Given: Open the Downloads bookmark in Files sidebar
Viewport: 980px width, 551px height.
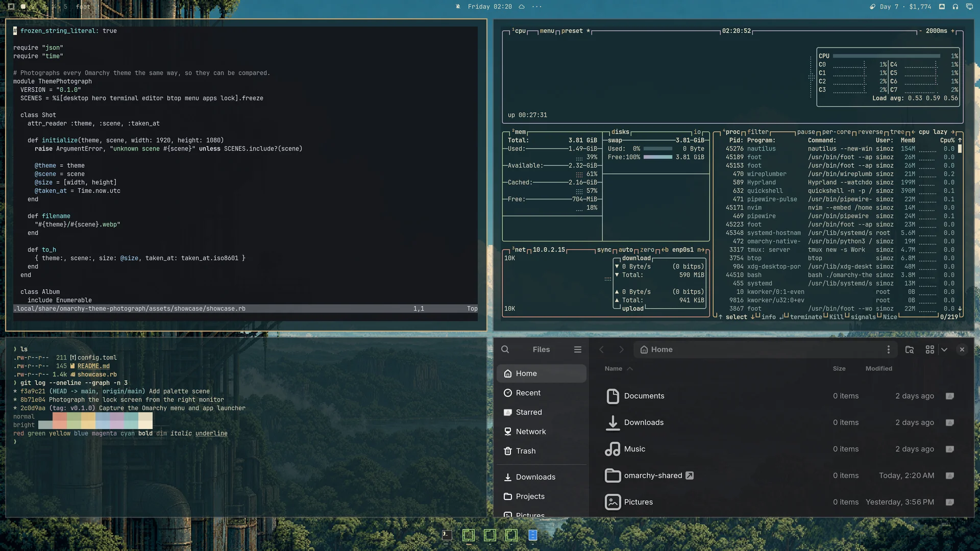Looking at the screenshot, I should [542, 477].
